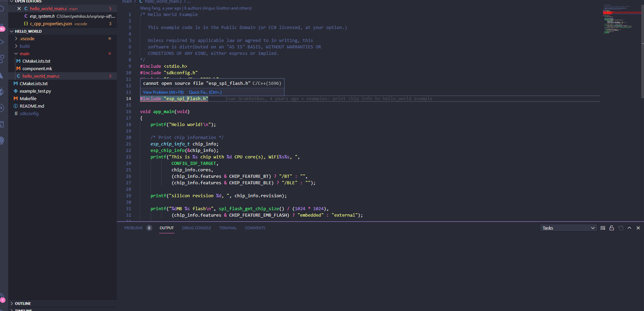Open the Makefile

[63, 98]
